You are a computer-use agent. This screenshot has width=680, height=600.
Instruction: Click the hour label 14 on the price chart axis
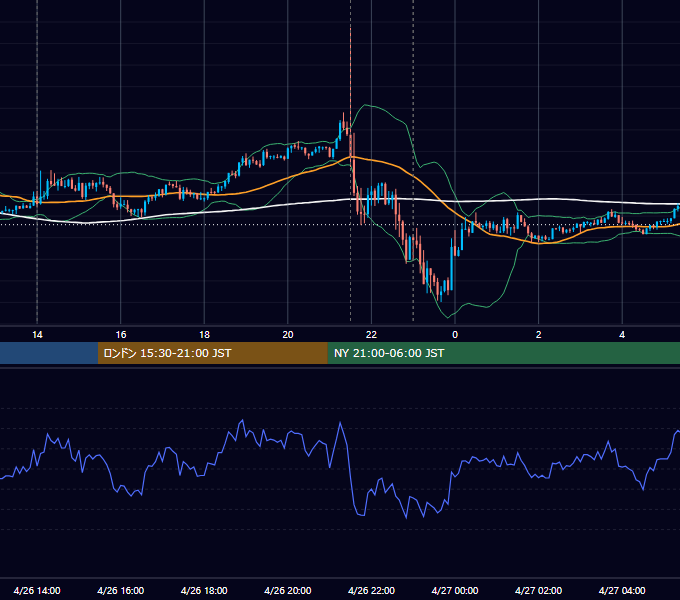click(x=37, y=335)
